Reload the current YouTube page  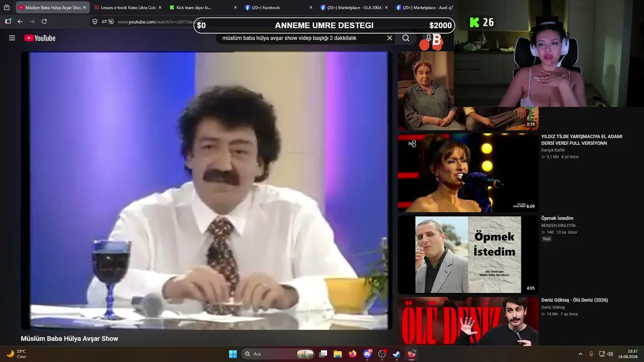44,22
